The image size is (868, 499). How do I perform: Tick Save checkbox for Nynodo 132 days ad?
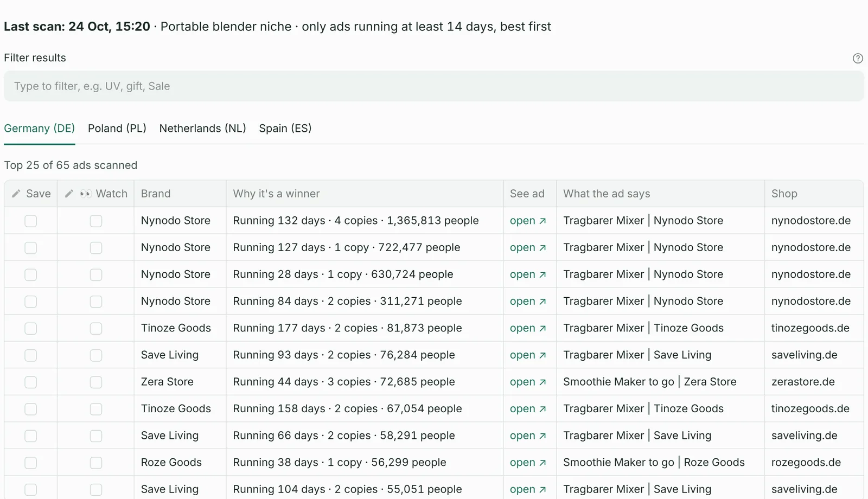31,221
